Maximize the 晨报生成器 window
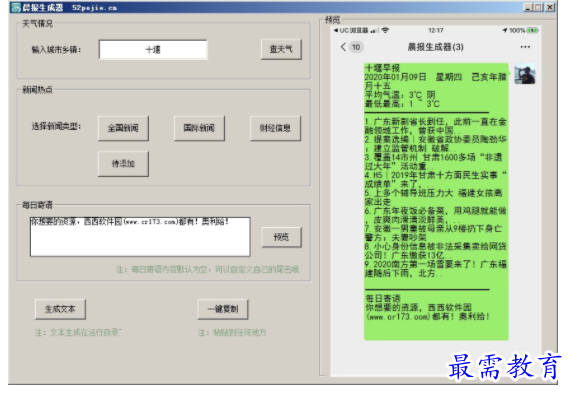 [539, 7]
